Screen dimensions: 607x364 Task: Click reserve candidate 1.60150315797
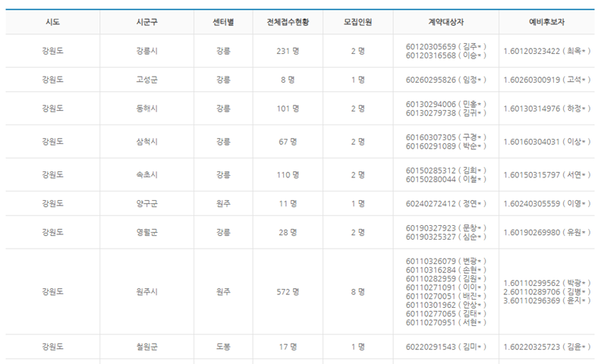pyautogui.click(x=547, y=175)
